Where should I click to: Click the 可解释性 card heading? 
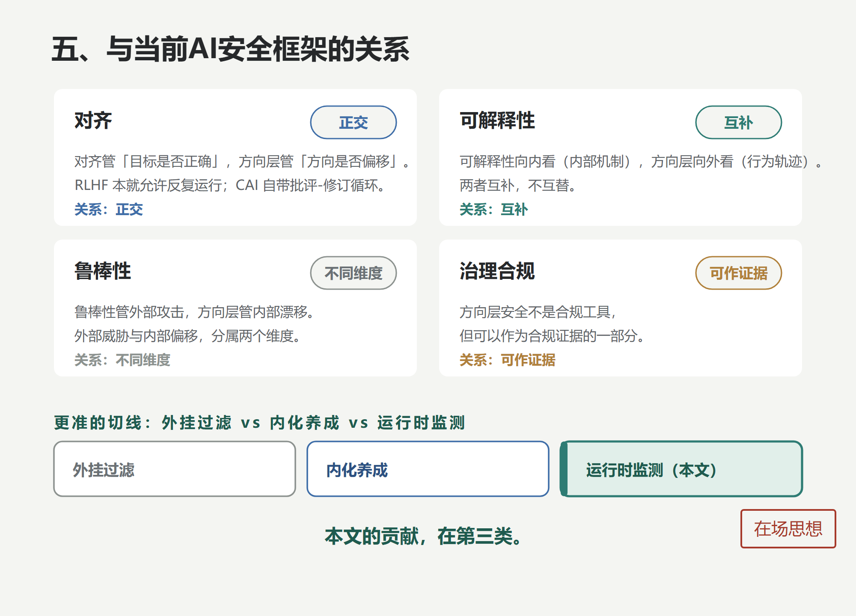[x=497, y=120]
